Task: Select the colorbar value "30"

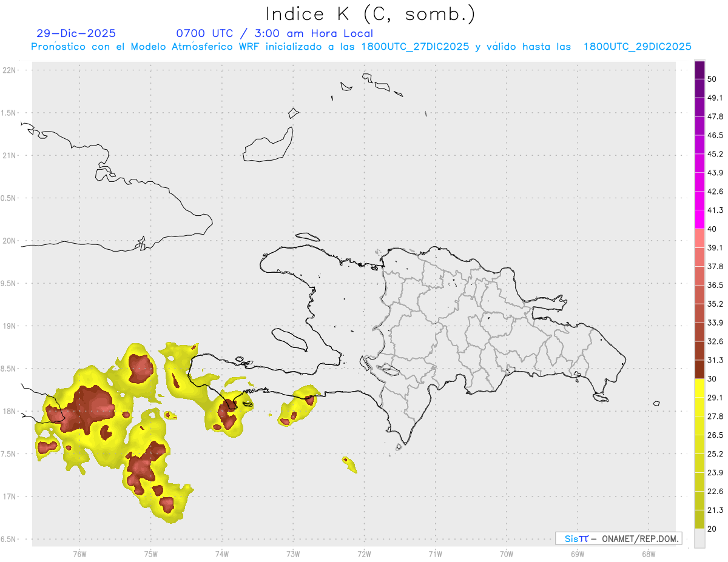Action: pyautogui.click(x=712, y=380)
